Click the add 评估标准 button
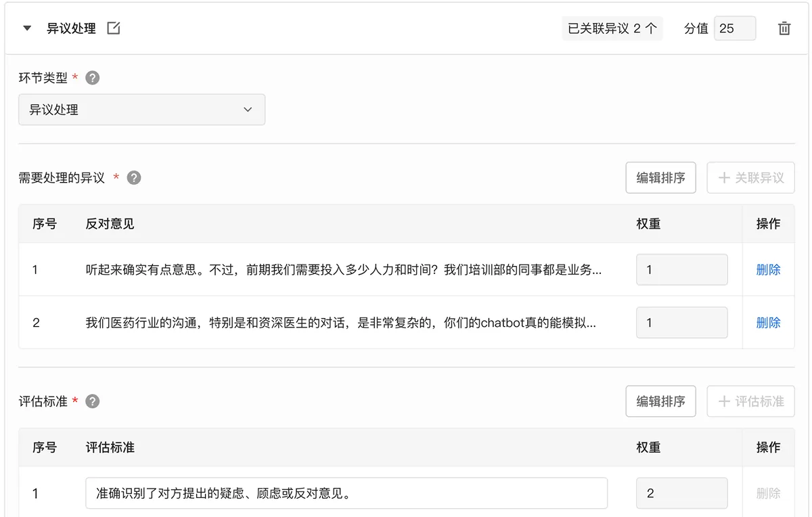The width and height of the screenshot is (812, 517). pos(750,401)
